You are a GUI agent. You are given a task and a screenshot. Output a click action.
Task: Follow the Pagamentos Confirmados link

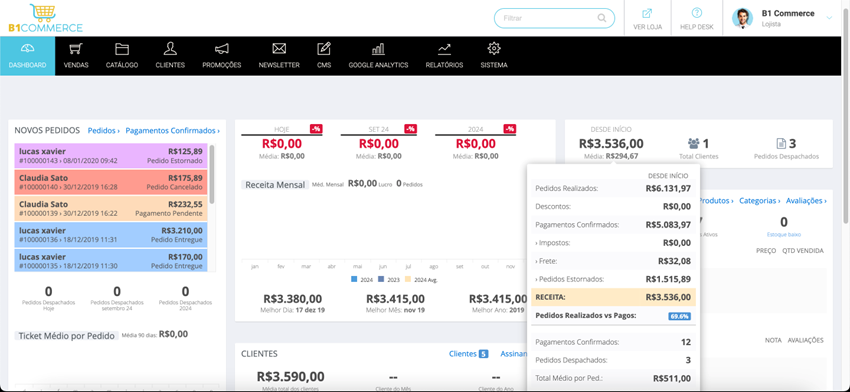(172, 131)
